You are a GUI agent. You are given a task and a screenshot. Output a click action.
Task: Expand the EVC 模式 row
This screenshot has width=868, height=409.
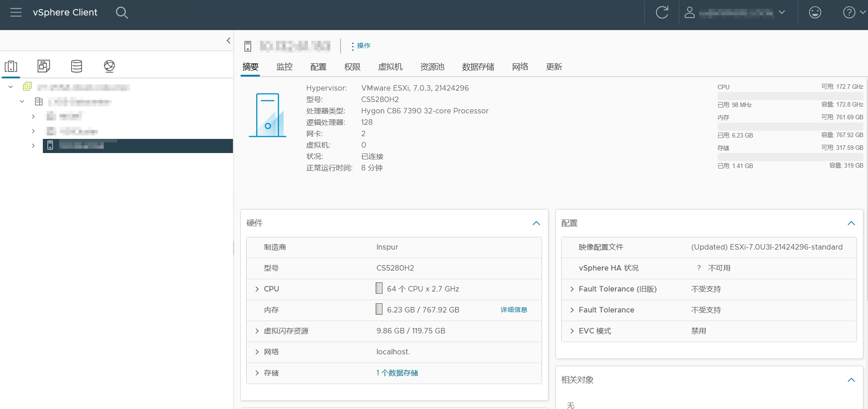pos(572,331)
